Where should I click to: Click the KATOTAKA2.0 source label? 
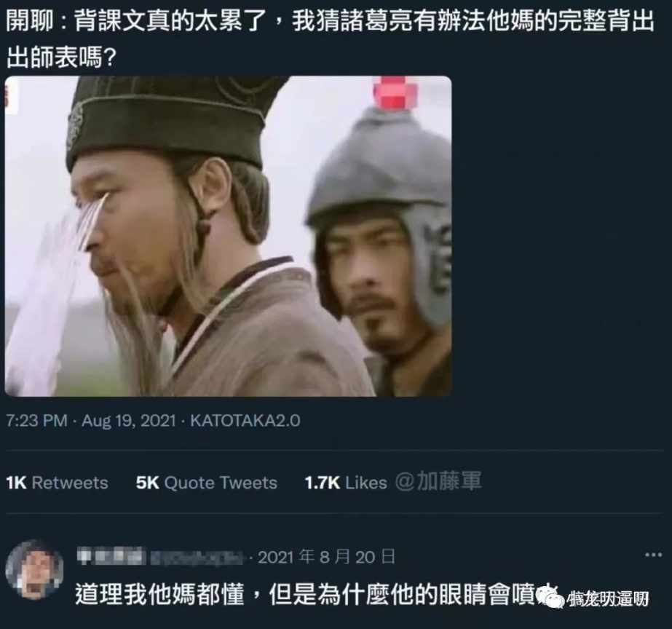click(245, 420)
